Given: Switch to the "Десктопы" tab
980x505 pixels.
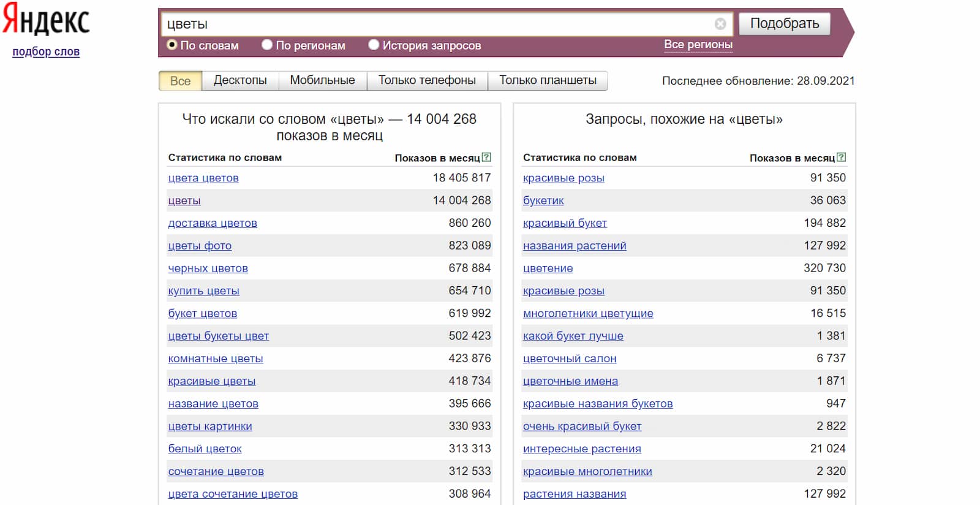Looking at the screenshot, I should (240, 80).
